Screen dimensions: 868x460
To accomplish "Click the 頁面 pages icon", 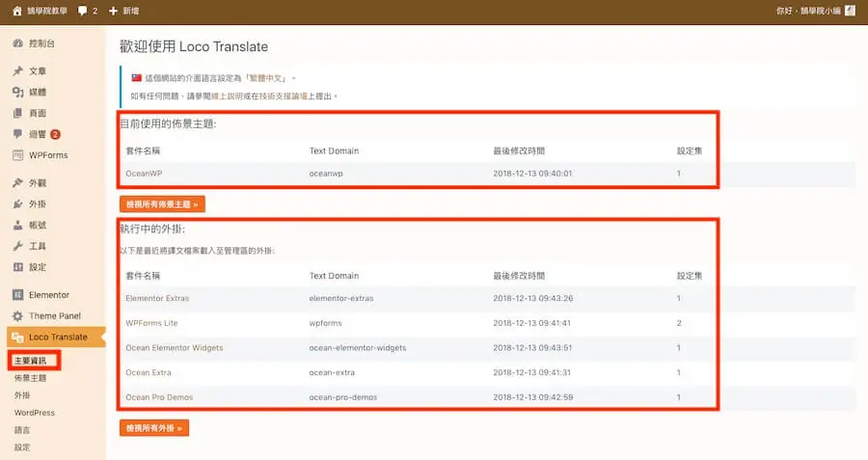I will point(18,113).
